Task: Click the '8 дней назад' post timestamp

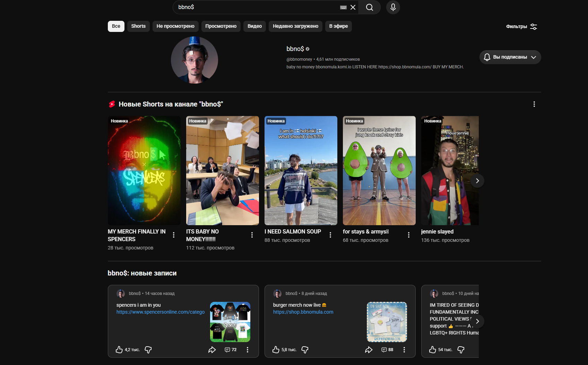Action: pos(314,294)
